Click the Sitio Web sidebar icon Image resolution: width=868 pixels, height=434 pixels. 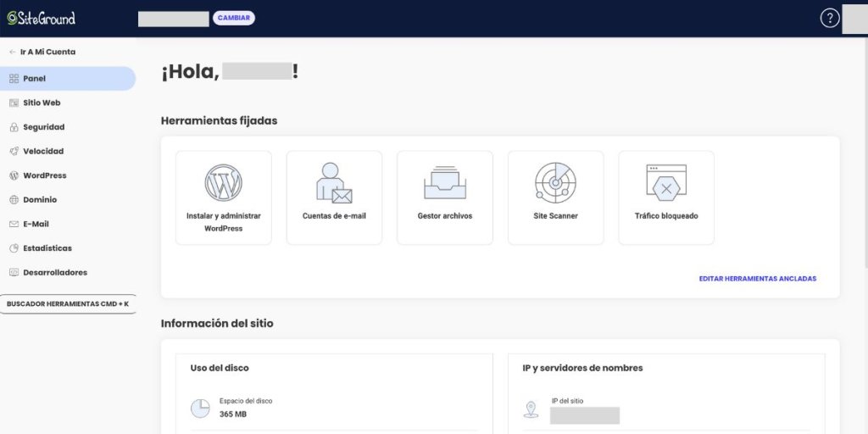pyautogui.click(x=14, y=103)
